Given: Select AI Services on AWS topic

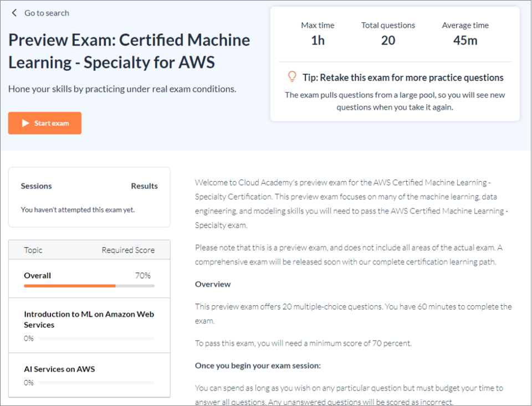Looking at the screenshot, I should pos(59,369).
